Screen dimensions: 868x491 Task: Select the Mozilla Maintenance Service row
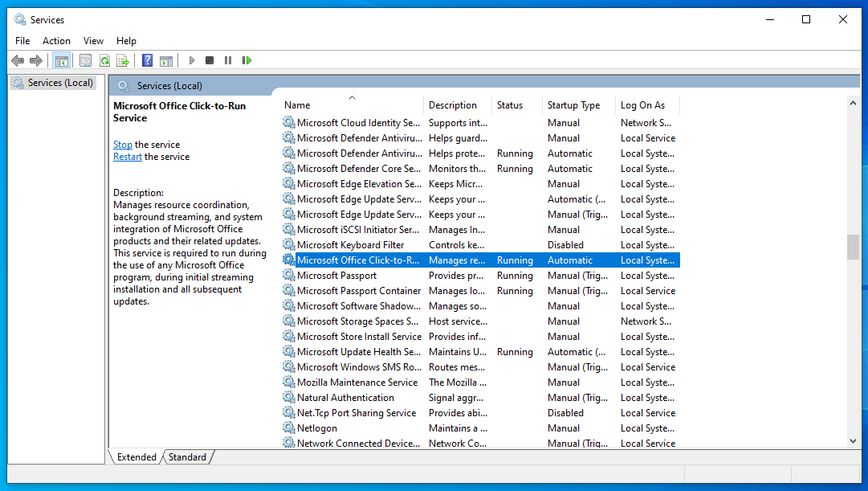tap(480, 383)
